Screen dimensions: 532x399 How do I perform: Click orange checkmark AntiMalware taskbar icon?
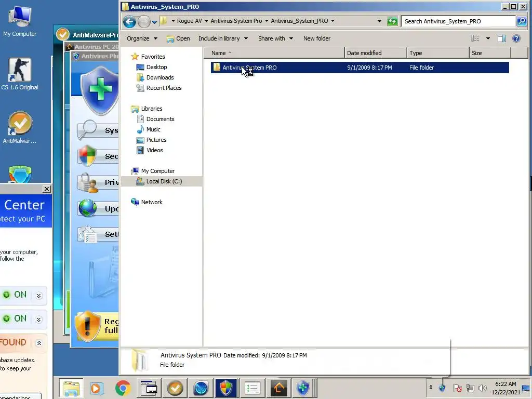click(175, 388)
